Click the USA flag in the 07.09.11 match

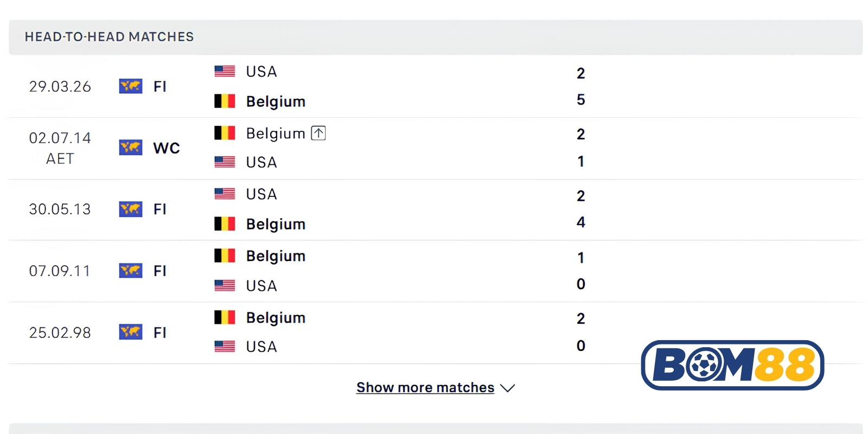(x=225, y=285)
